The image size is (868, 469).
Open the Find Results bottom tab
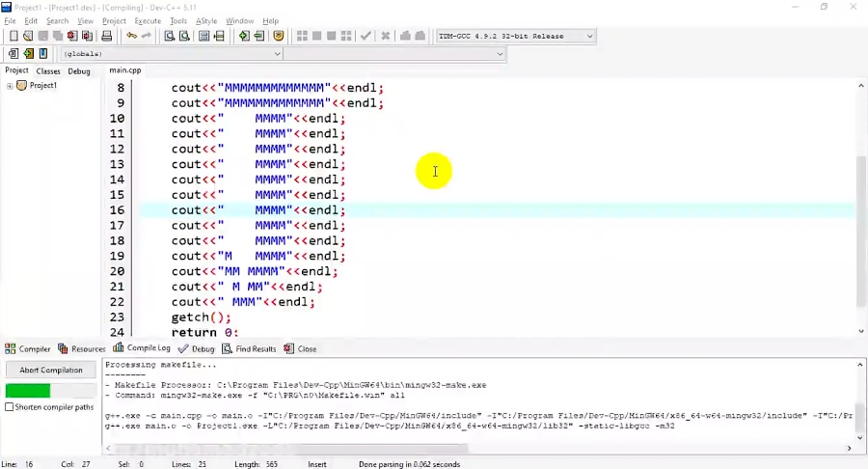pos(249,348)
